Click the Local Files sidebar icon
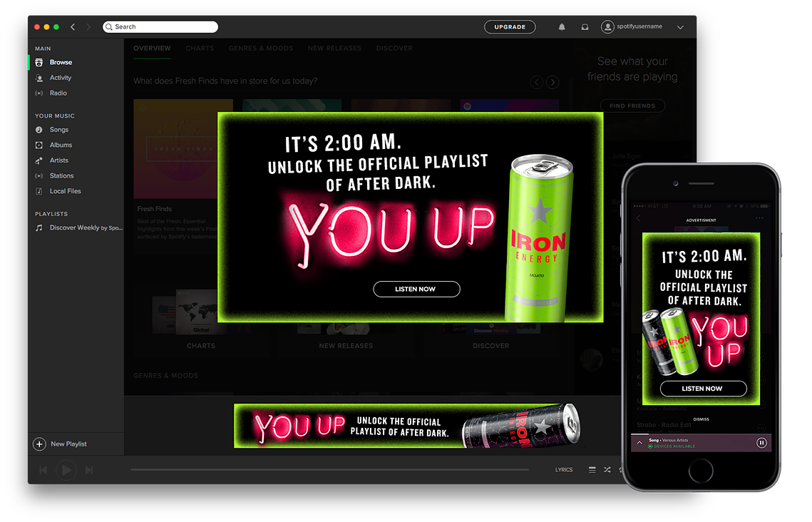 point(38,191)
